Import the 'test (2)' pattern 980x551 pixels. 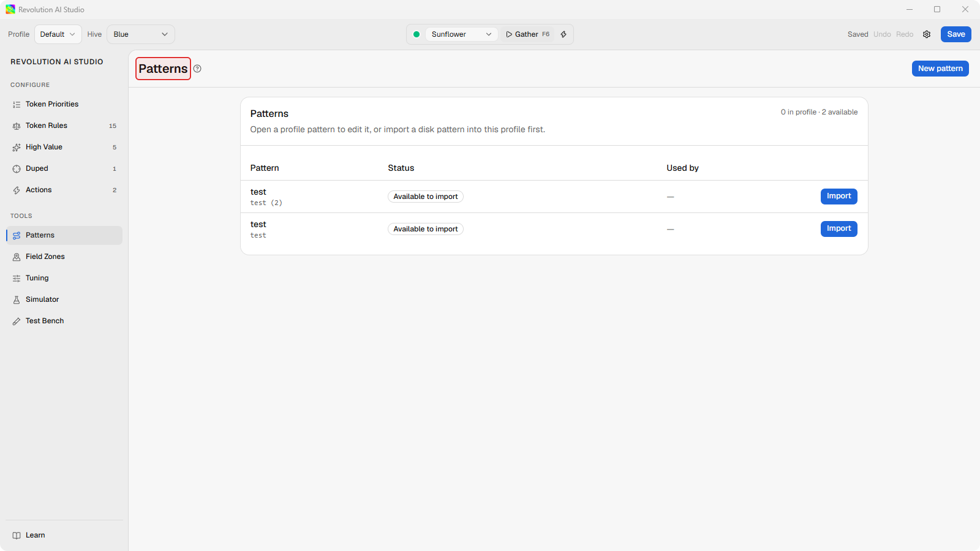839,196
